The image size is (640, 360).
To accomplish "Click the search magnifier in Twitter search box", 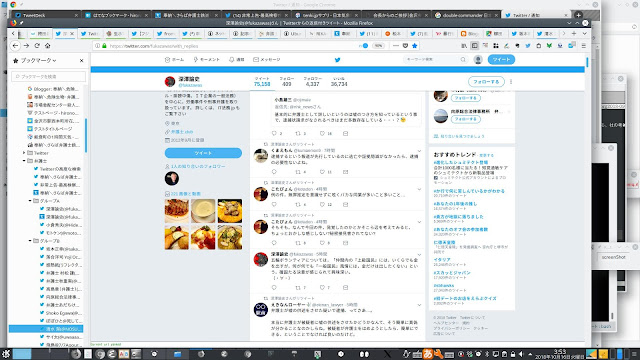I will point(463,60).
